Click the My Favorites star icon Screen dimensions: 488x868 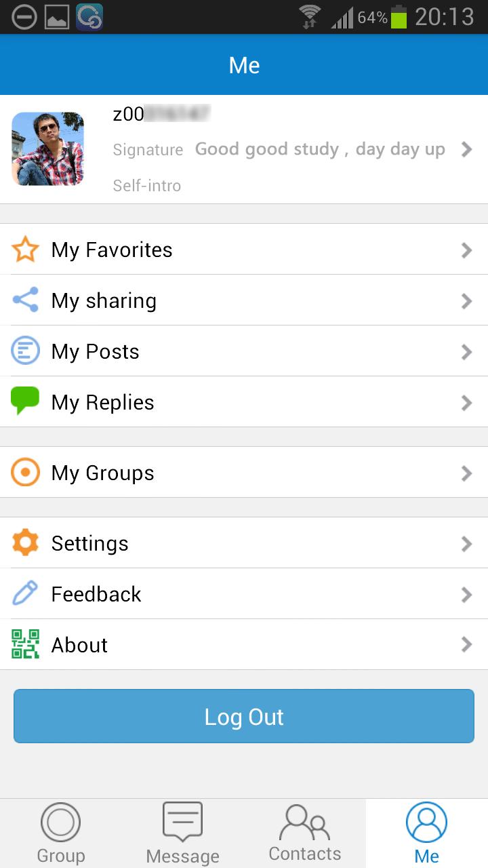tap(26, 250)
